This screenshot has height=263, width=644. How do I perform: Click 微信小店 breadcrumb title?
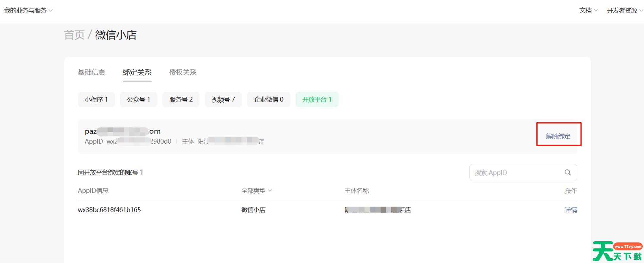pos(116,35)
